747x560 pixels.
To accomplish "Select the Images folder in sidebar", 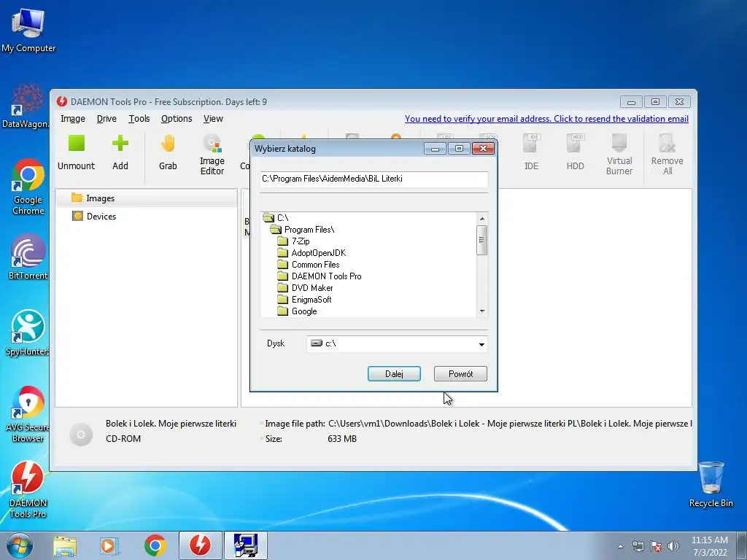I will tap(146, 198).
